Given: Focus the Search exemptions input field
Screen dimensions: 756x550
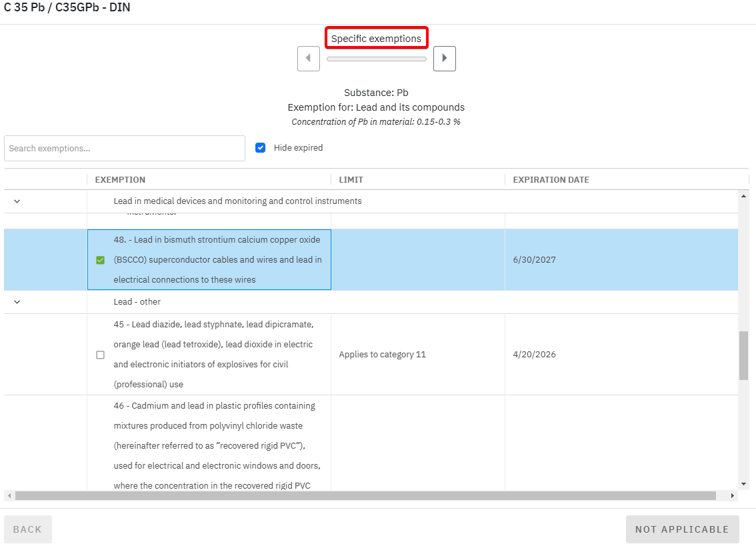Looking at the screenshot, I should click(125, 148).
